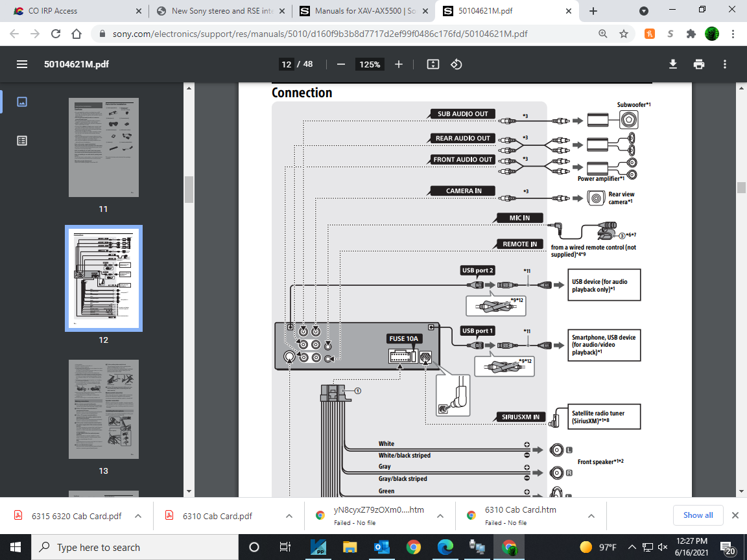Image resolution: width=747 pixels, height=560 pixels.
Task: Print the PDF document
Action: [699, 64]
